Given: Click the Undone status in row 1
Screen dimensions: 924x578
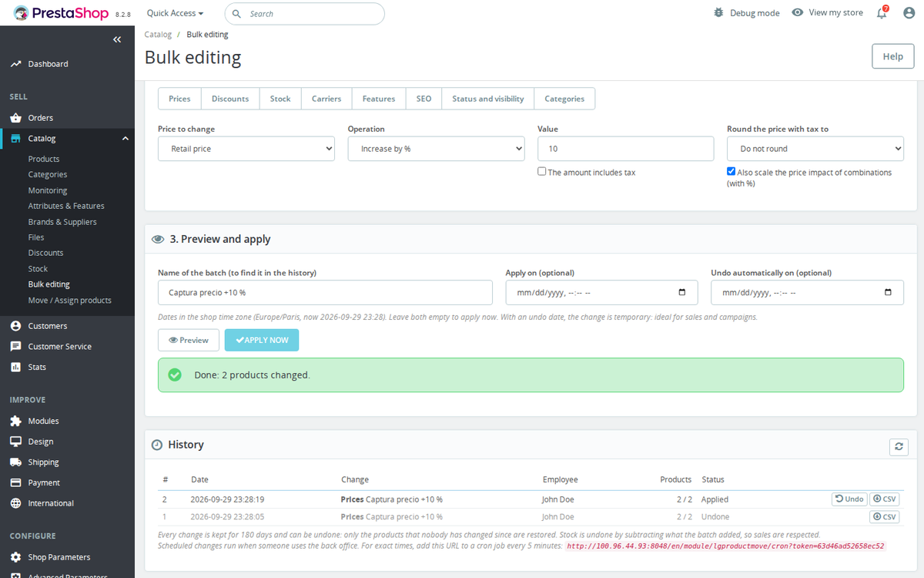Looking at the screenshot, I should [x=715, y=517].
